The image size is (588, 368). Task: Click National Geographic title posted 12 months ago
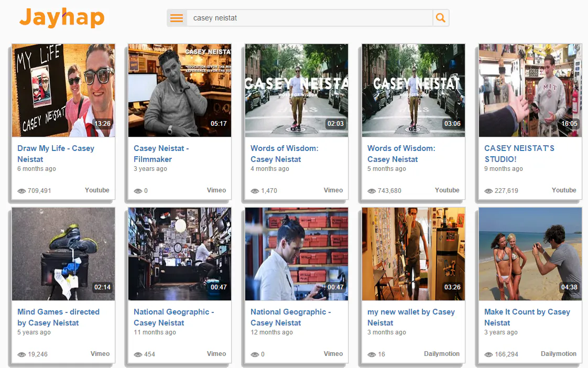pos(291,317)
